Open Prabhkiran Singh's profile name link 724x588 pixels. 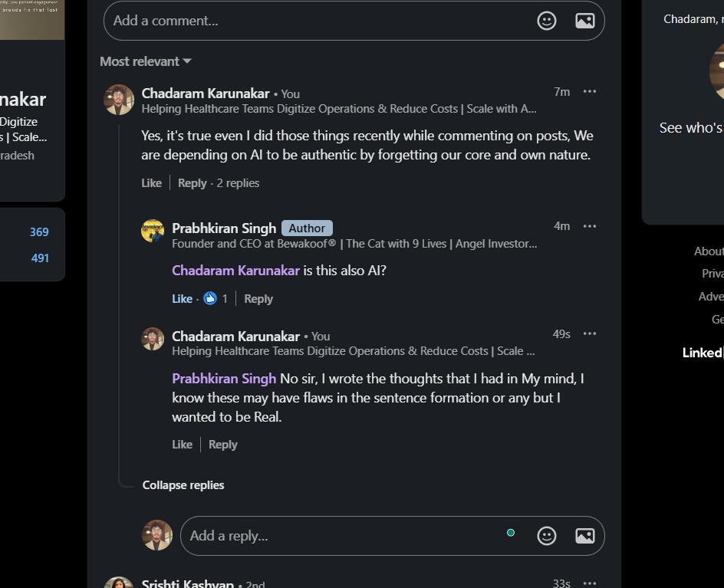(x=224, y=228)
